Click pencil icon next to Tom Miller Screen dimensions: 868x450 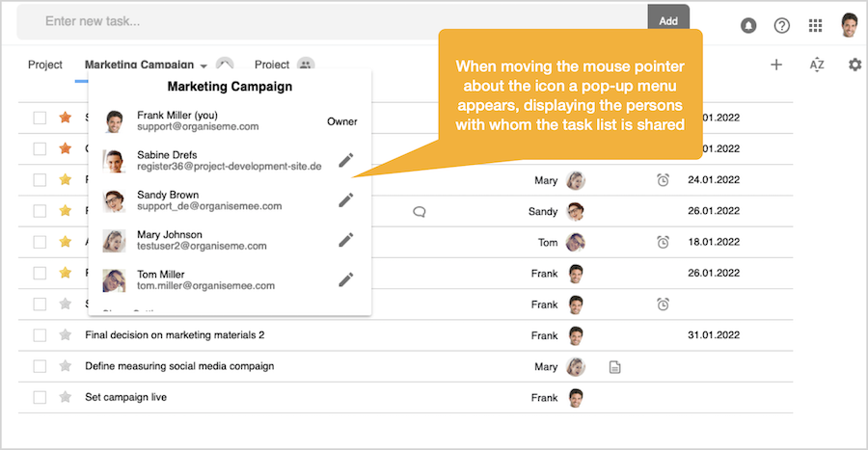346,279
